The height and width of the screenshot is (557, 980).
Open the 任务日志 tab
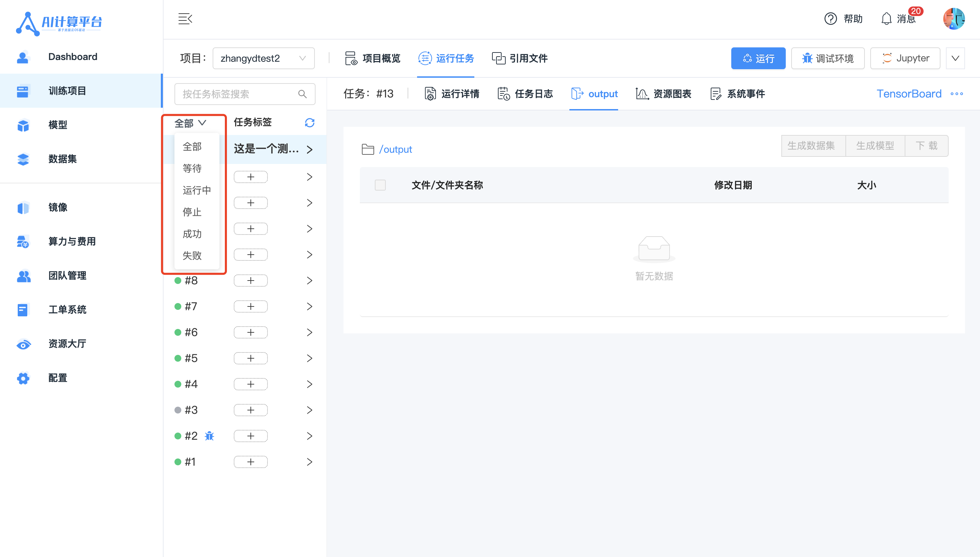pyautogui.click(x=525, y=94)
